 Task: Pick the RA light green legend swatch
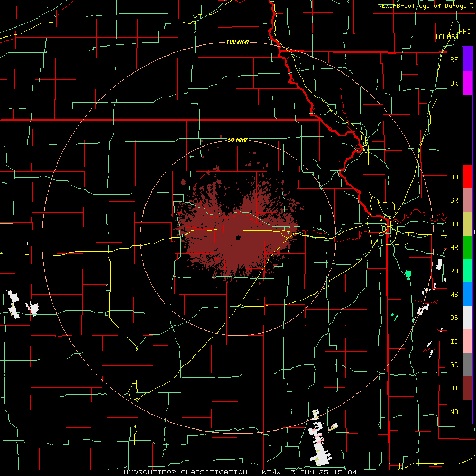(467, 271)
